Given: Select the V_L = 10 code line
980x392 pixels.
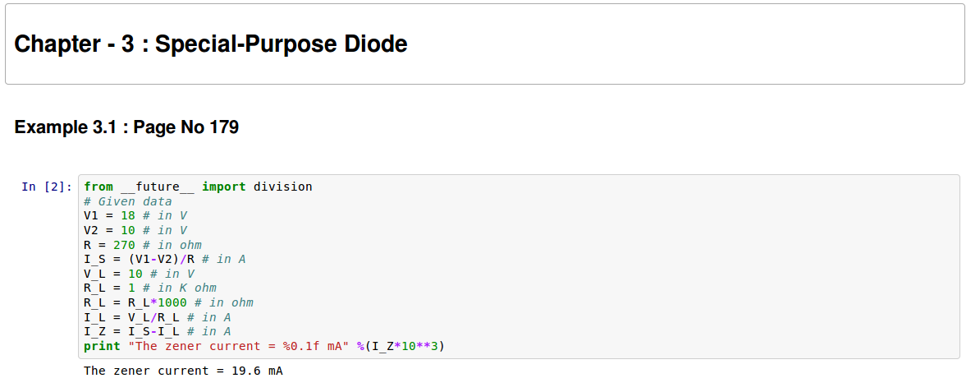Looking at the screenshot, I should pos(139,274).
